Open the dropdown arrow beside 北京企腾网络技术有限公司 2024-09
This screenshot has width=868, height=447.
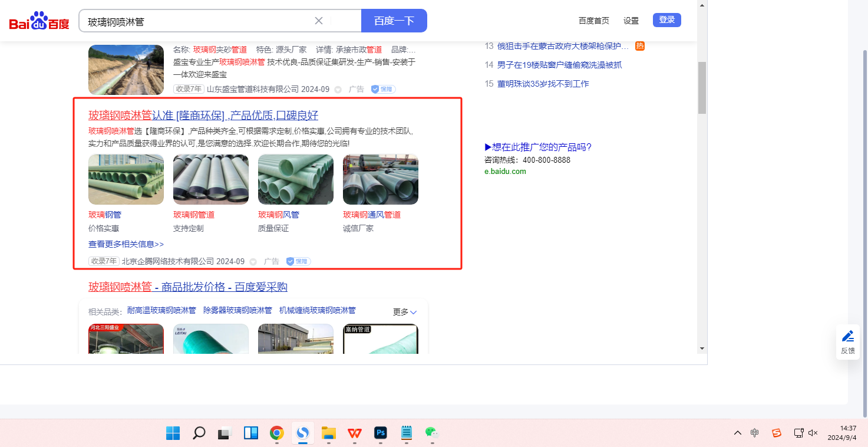(x=253, y=261)
